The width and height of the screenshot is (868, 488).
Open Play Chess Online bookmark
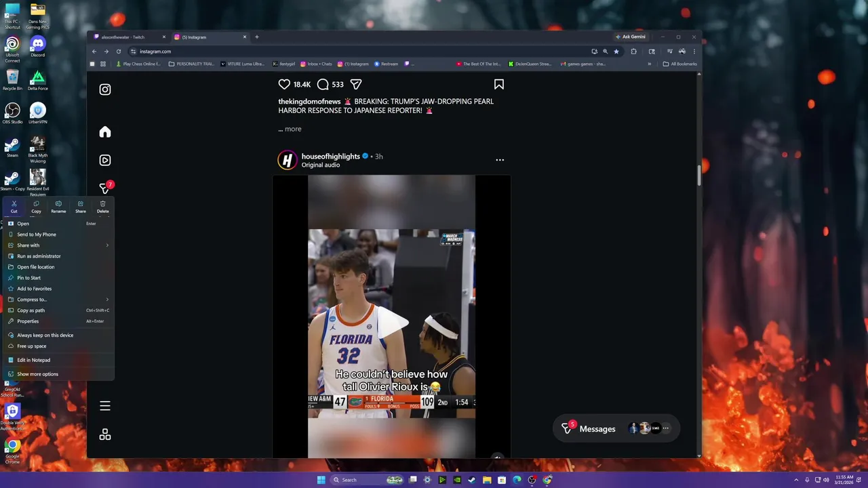(x=138, y=64)
